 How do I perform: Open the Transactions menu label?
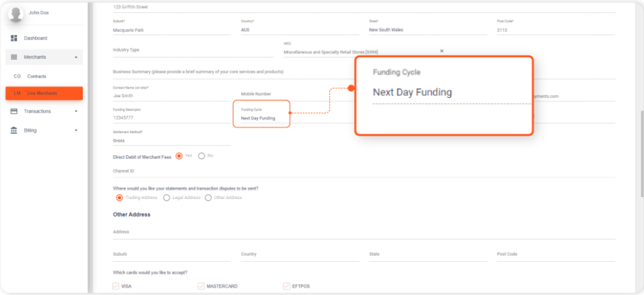click(x=37, y=111)
